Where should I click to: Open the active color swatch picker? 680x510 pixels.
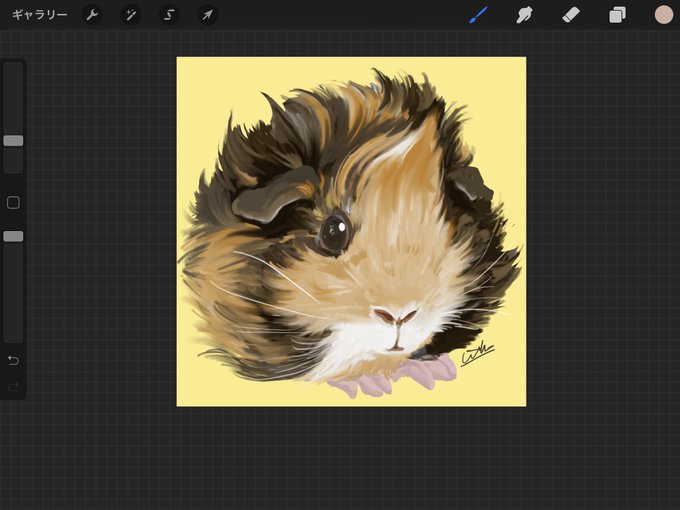pyautogui.click(x=664, y=15)
